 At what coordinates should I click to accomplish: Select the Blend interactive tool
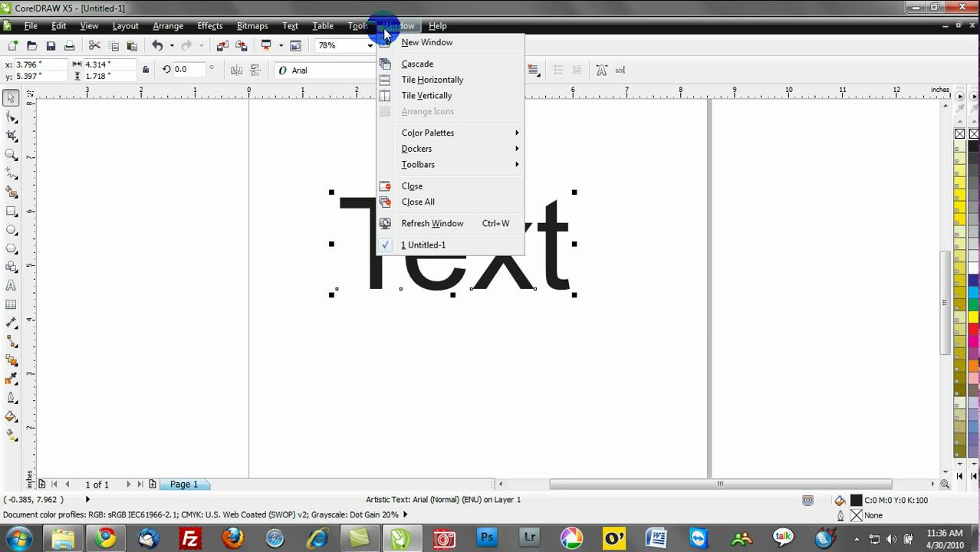tap(11, 360)
